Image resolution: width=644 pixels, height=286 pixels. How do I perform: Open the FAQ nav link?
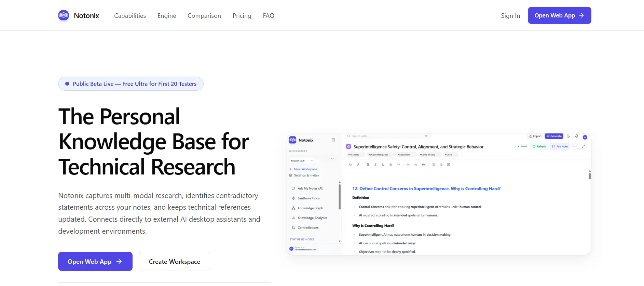(269, 16)
